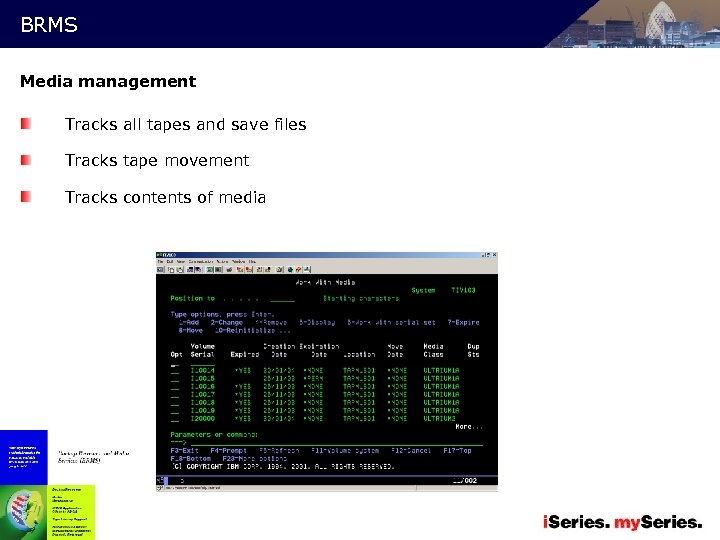Click the Position to input field
This screenshot has width=720, height=540.
pyautogui.click(x=282, y=299)
